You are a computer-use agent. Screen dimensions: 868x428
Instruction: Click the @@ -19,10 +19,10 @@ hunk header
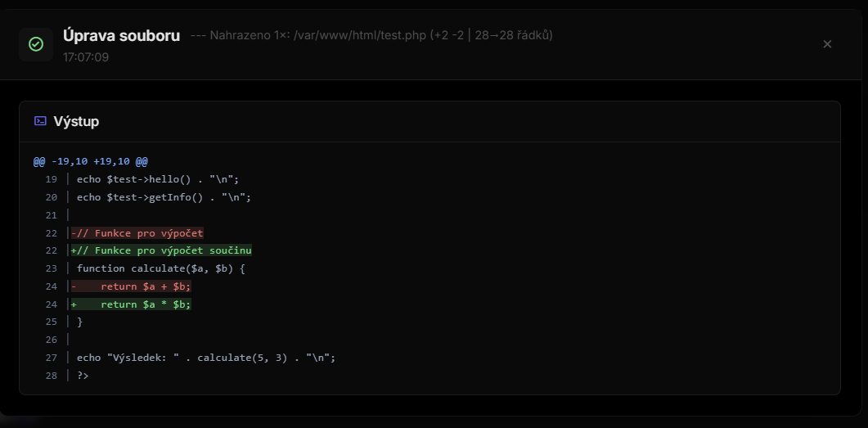pyautogui.click(x=91, y=161)
